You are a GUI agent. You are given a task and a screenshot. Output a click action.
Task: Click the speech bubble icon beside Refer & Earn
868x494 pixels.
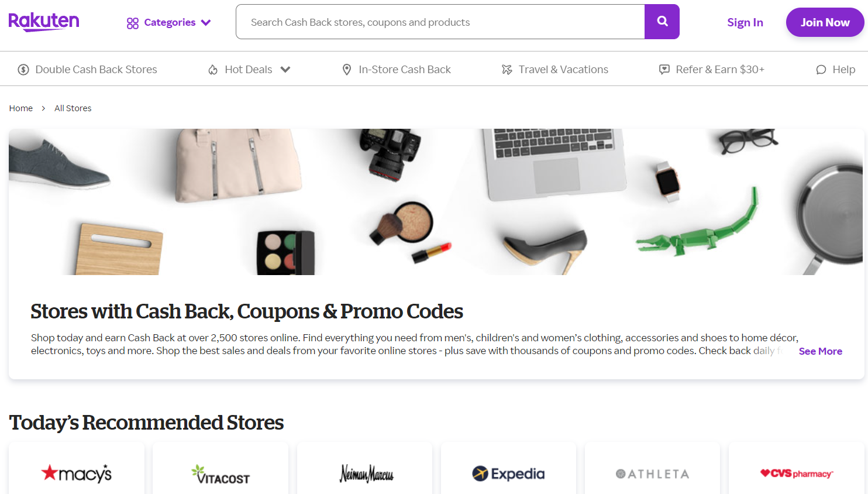coord(663,69)
